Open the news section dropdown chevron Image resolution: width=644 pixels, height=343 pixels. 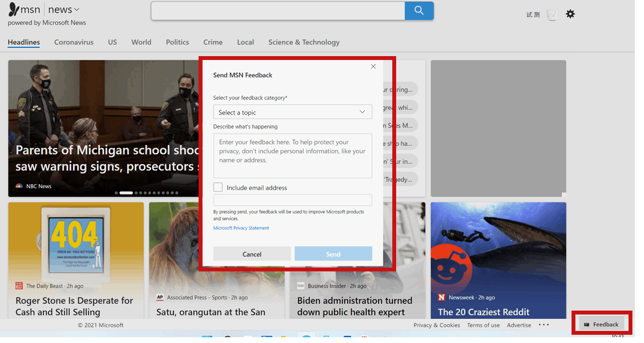(x=77, y=10)
